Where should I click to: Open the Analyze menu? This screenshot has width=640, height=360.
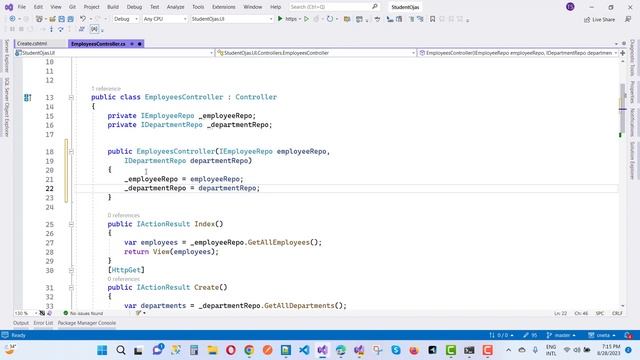click(176, 7)
